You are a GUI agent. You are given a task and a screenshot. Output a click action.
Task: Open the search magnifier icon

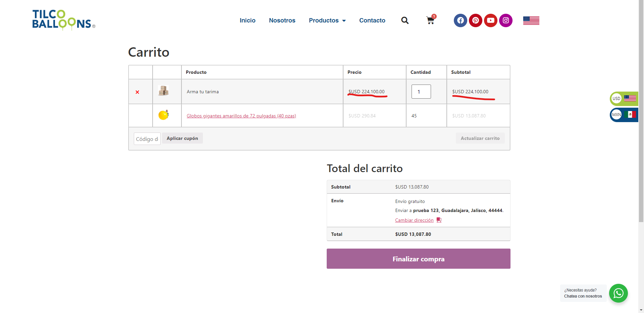(405, 20)
